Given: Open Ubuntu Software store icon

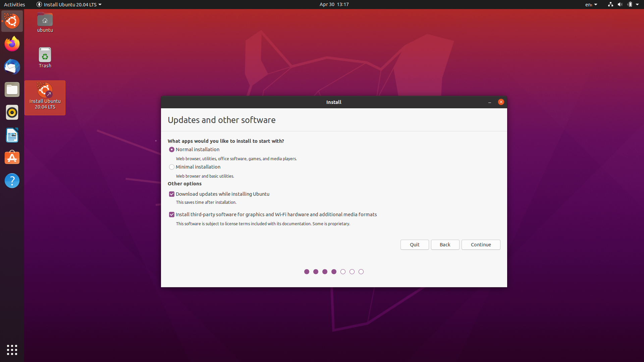Looking at the screenshot, I should pos(12,158).
